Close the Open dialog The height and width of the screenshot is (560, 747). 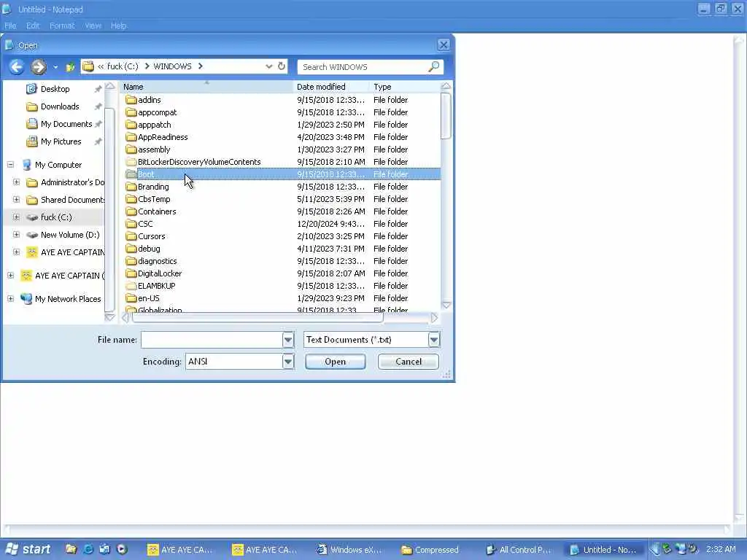point(444,44)
